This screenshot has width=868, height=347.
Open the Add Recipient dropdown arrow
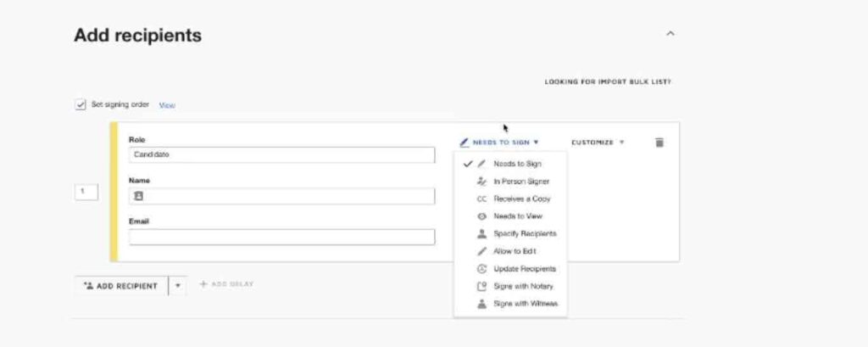click(178, 286)
